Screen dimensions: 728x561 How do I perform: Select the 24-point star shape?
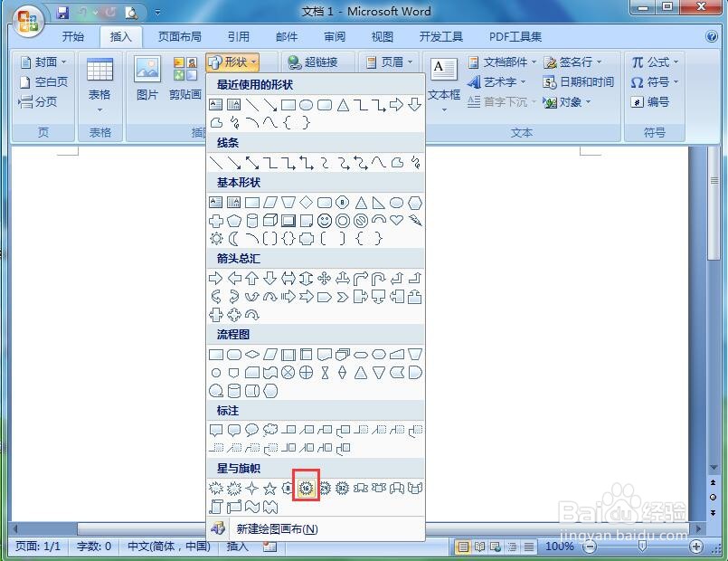tap(325, 488)
